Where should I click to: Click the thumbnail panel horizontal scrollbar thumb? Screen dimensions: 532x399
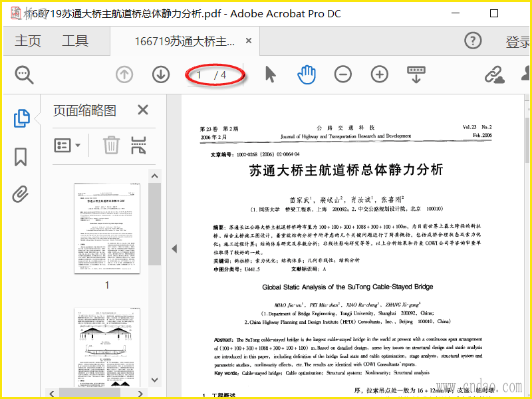(90, 394)
